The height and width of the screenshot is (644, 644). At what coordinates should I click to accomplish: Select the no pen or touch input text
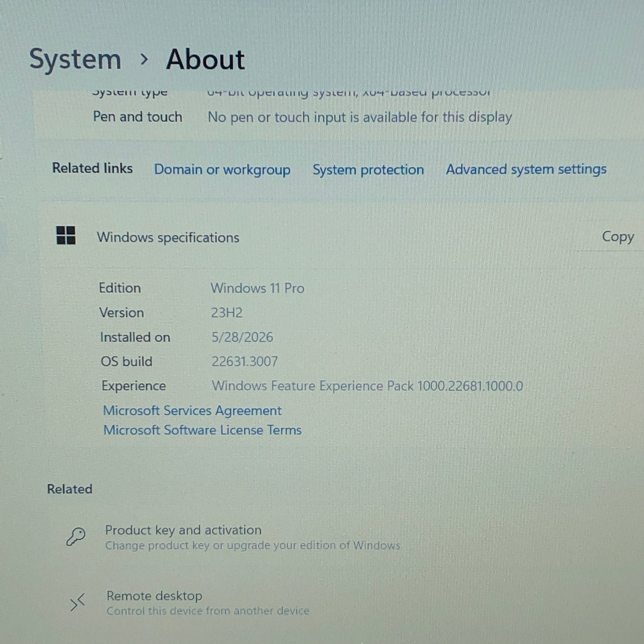click(360, 118)
